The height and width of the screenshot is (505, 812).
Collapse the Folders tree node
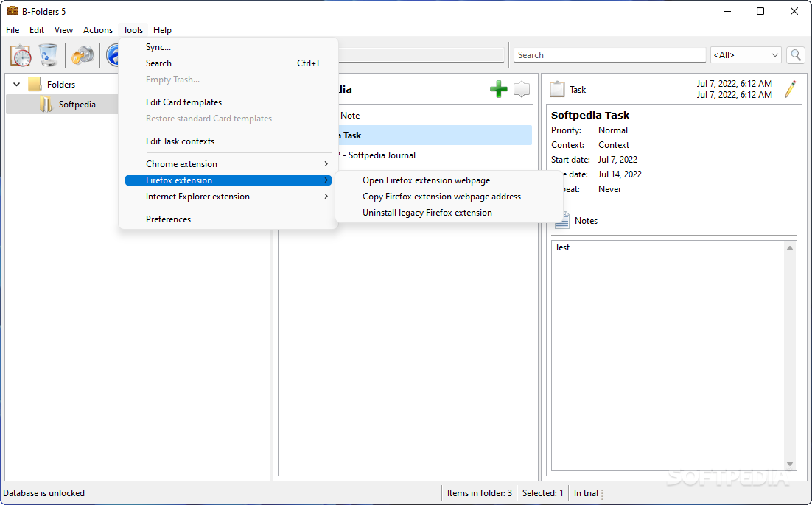16,84
